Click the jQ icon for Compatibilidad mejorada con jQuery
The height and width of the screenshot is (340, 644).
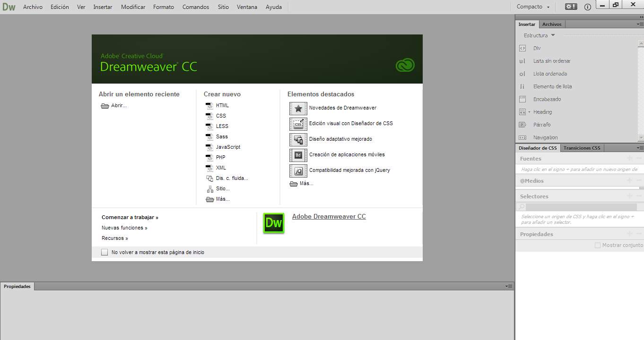point(298,170)
